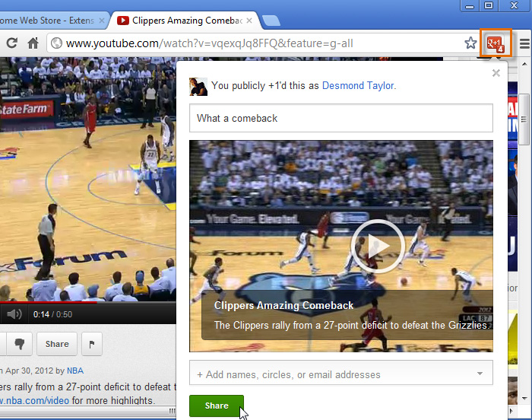The height and width of the screenshot is (420, 532).
Task: Bookmark this page with the star icon
Action: tap(470, 43)
